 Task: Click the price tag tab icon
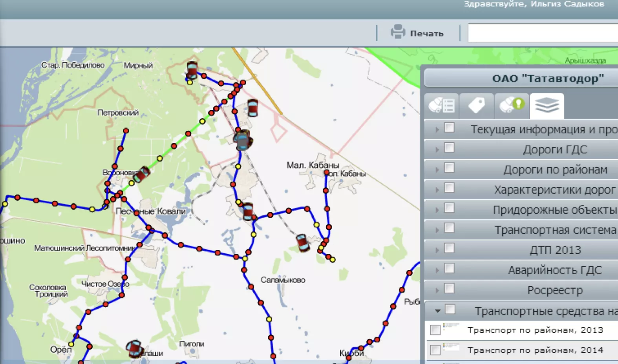(x=477, y=106)
